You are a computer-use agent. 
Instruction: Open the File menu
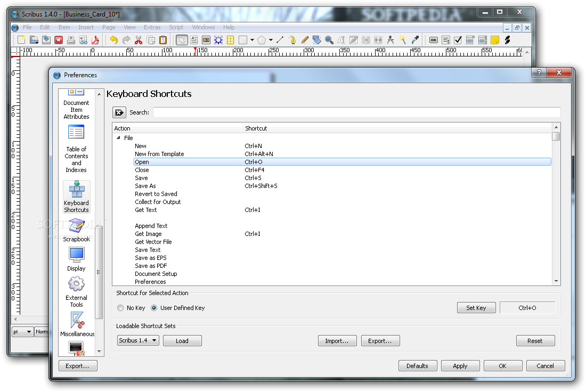(27, 27)
